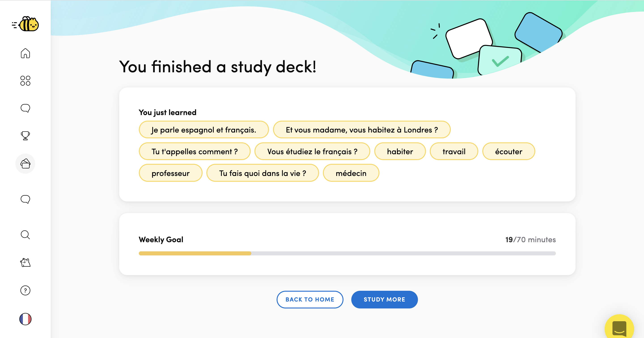Open the magnifying glass search icon
Screen dimensions: 644x338
[x=25, y=235]
